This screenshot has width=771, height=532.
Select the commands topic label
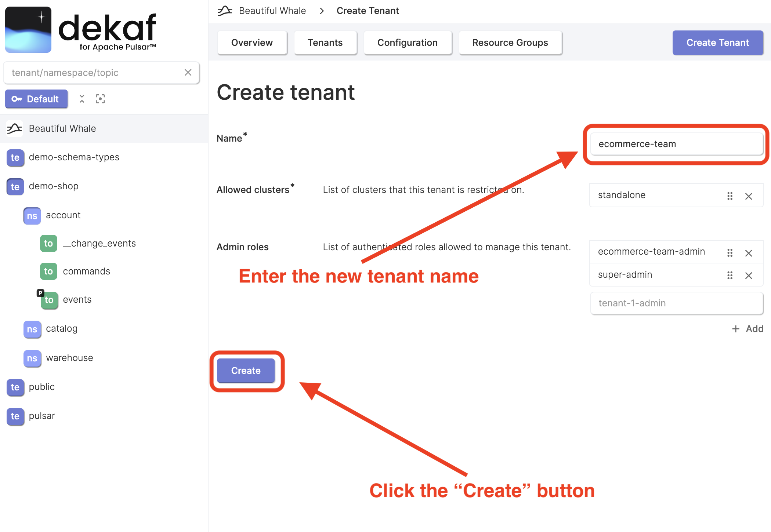click(87, 272)
